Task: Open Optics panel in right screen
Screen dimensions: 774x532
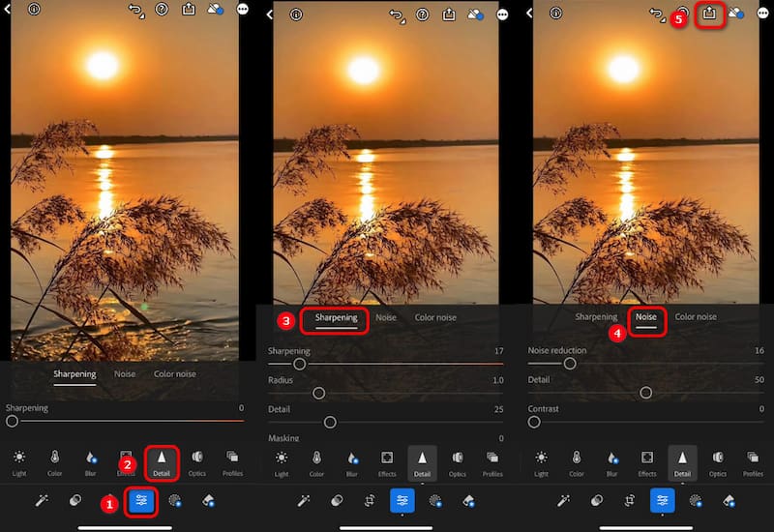Action: 718,461
